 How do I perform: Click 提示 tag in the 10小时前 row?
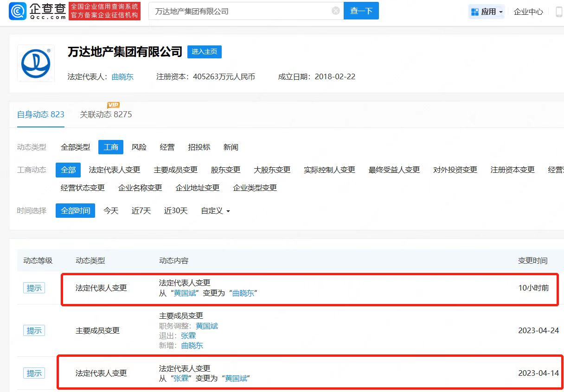point(34,288)
